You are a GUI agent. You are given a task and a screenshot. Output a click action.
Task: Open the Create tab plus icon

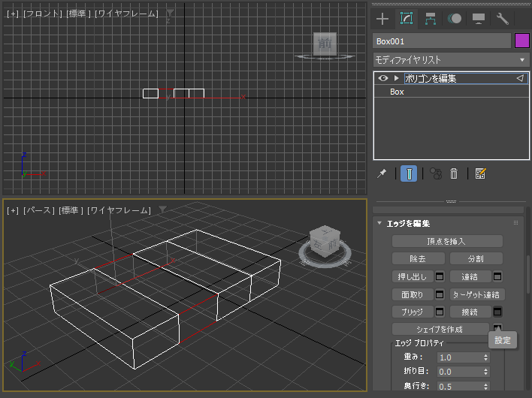coord(382,19)
